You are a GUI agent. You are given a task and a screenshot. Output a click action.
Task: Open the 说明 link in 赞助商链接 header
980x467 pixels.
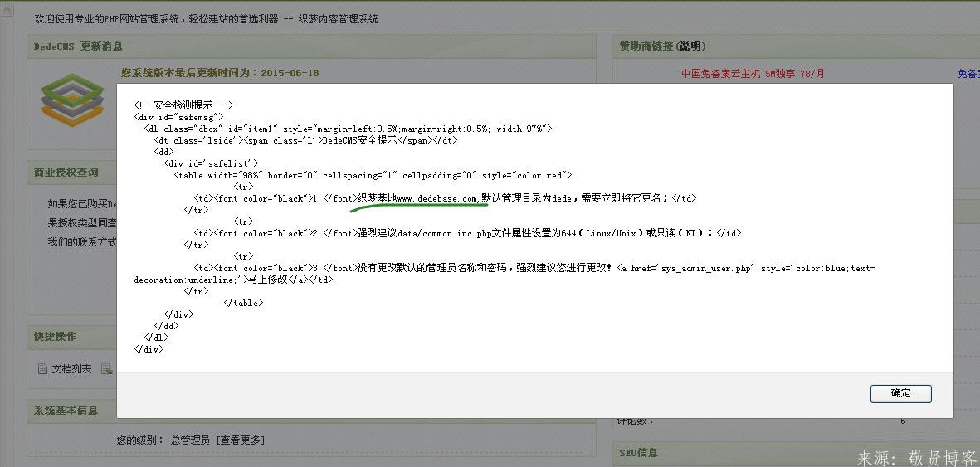tap(691, 46)
